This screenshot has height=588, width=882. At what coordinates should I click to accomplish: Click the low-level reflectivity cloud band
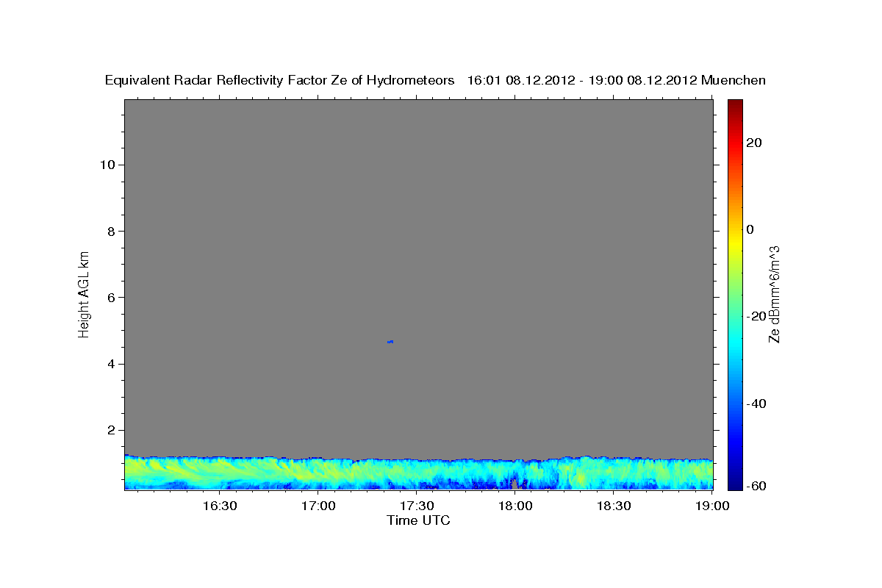[419, 473]
